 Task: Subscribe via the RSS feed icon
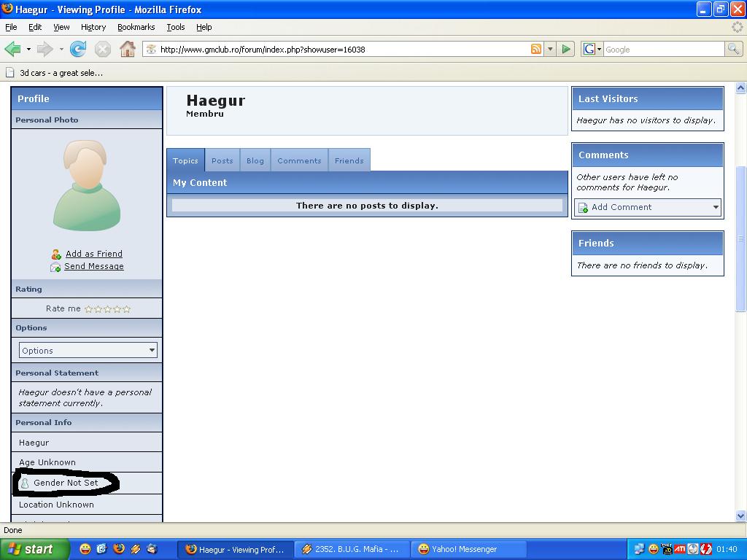536,49
